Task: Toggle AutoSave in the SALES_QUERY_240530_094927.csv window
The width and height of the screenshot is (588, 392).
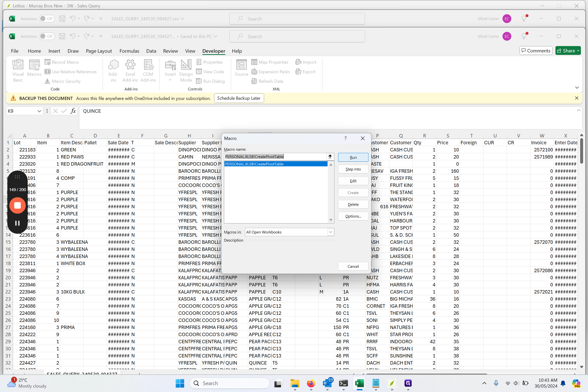Action: [x=47, y=19]
